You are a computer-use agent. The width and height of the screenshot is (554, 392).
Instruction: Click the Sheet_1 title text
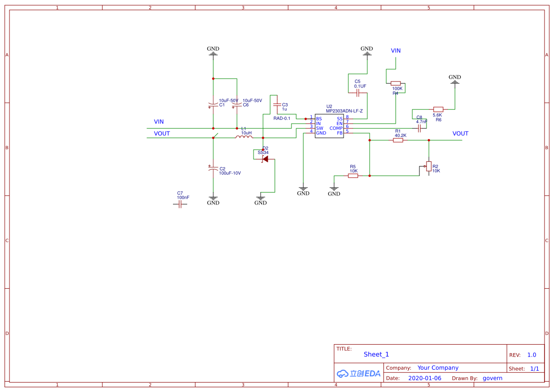376,354
